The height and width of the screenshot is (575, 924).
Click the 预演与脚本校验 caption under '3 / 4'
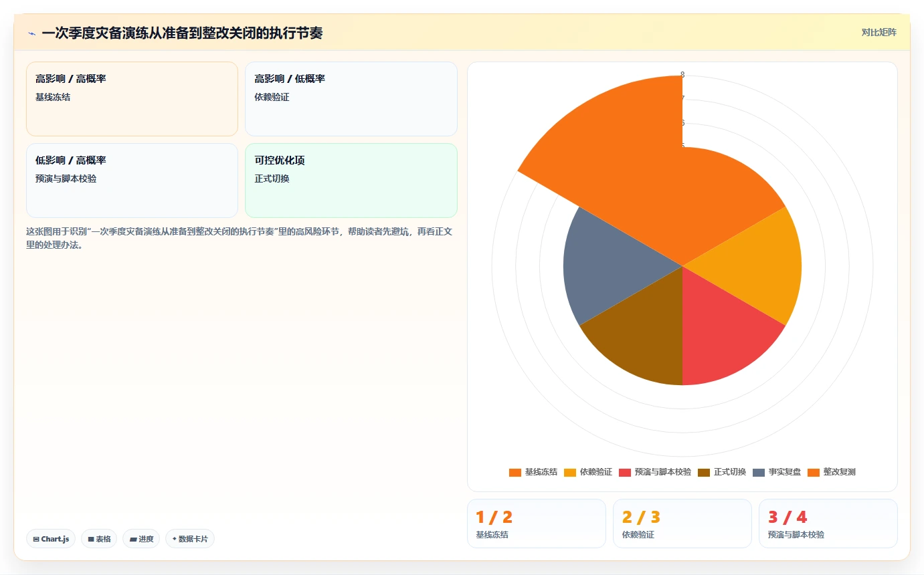796,535
